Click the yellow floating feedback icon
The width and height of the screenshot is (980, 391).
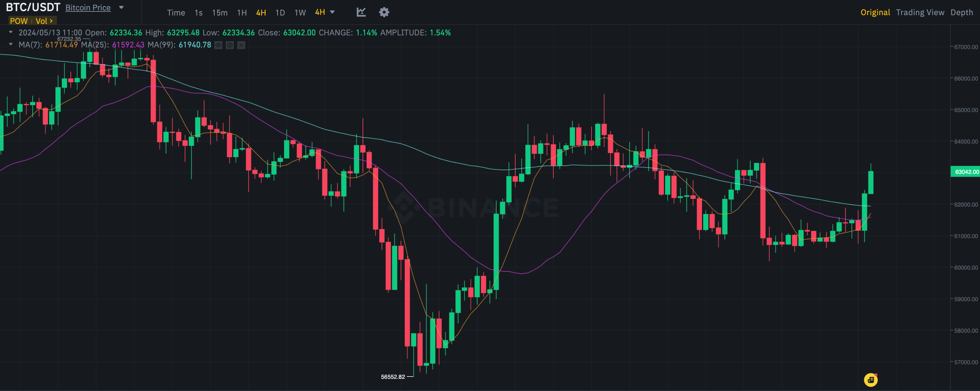pyautogui.click(x=870, y=379)
